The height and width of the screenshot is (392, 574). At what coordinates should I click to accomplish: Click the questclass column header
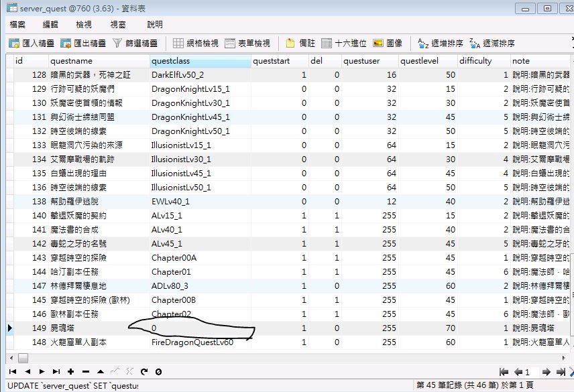pyautogui.click(x=200, y=61)
